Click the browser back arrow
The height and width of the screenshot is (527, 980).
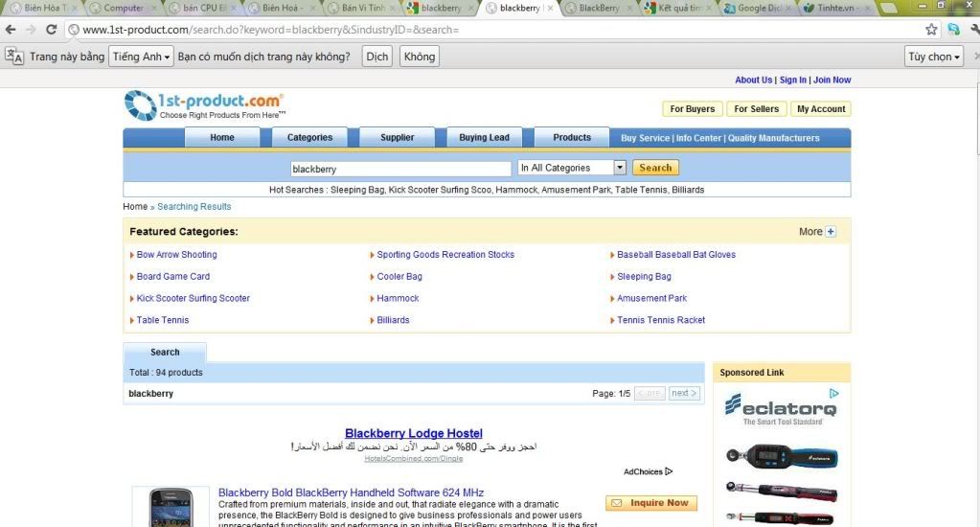tap(11, 30)
